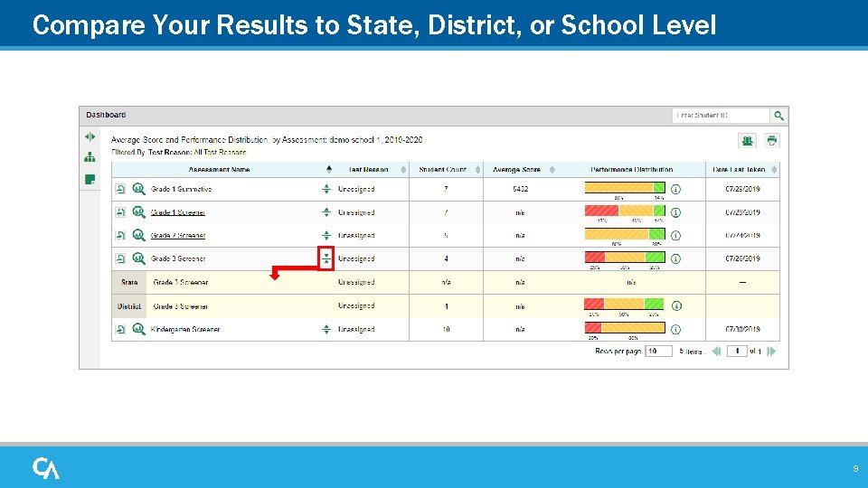Image resolution: width=868 pixels, height=488 pixels.
Task: Click the Dashboard title label
Action: coord(106,115)
